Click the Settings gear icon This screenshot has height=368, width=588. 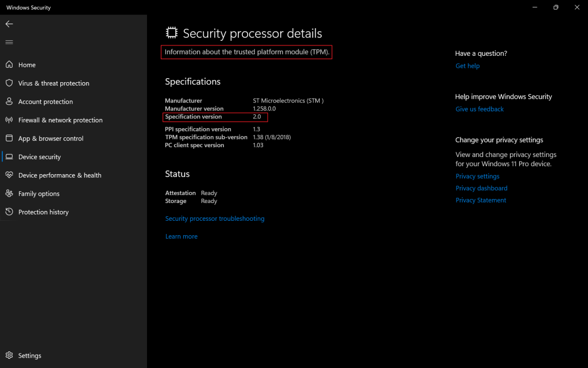pyautogui.click(x=9, y=356)
